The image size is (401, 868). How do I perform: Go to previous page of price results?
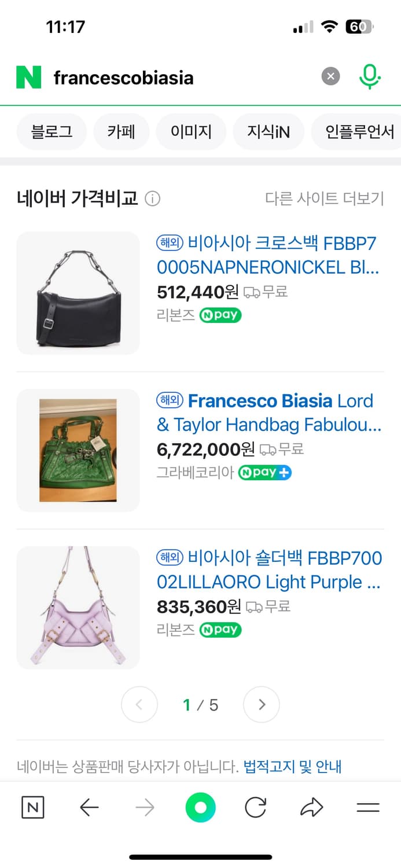(139, 704)
